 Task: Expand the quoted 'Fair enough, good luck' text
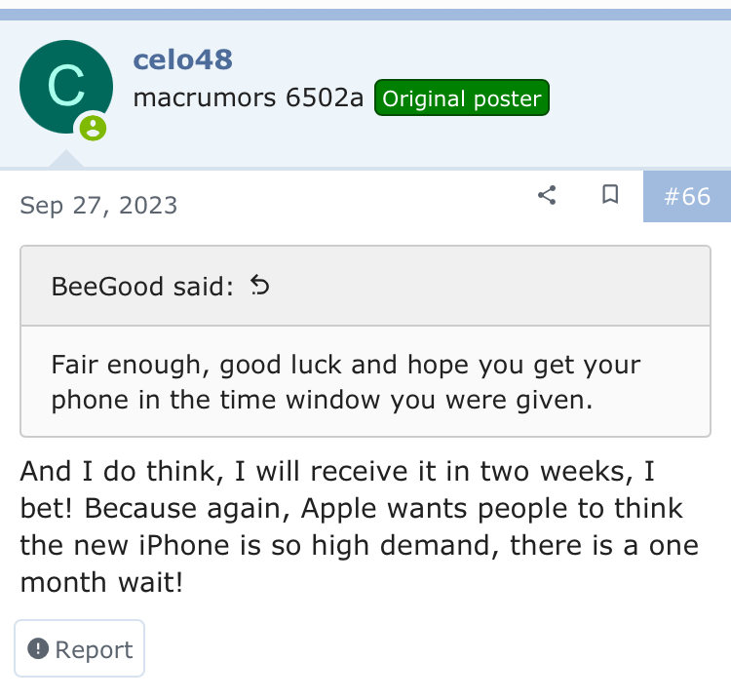pos(345,382)
